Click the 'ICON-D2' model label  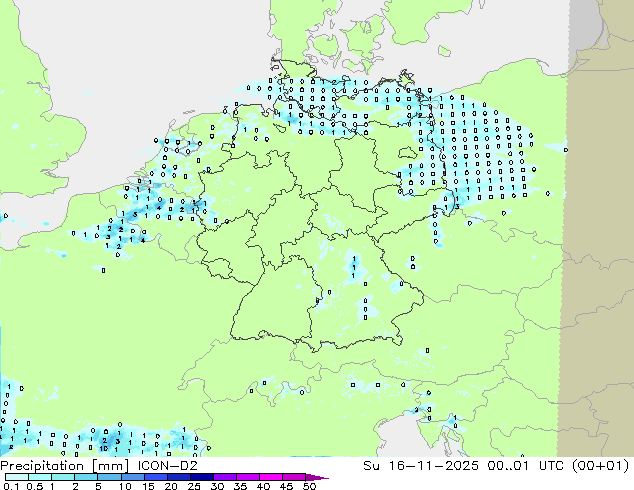click(167, 465)
